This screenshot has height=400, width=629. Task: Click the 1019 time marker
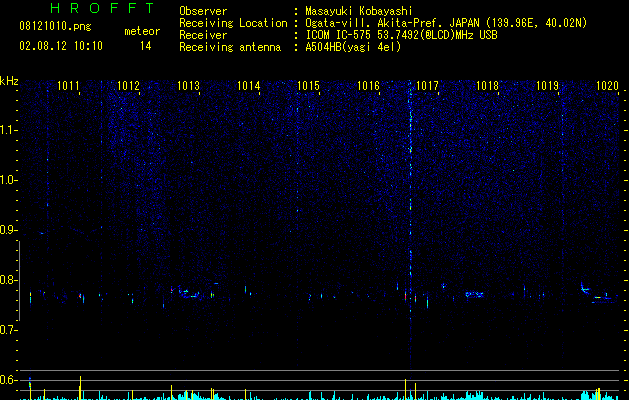[548, 86]
